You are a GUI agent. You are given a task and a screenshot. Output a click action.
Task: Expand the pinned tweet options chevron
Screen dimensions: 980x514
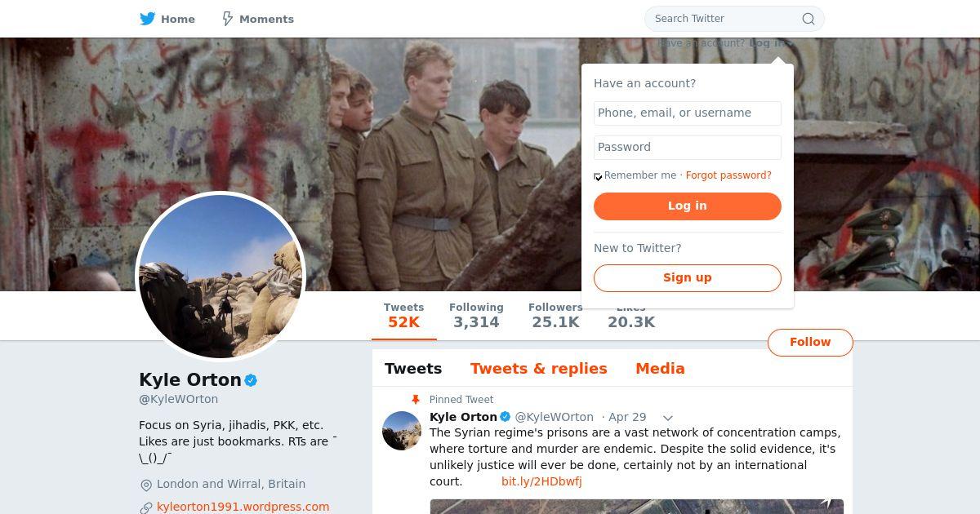tap(667, 418)
